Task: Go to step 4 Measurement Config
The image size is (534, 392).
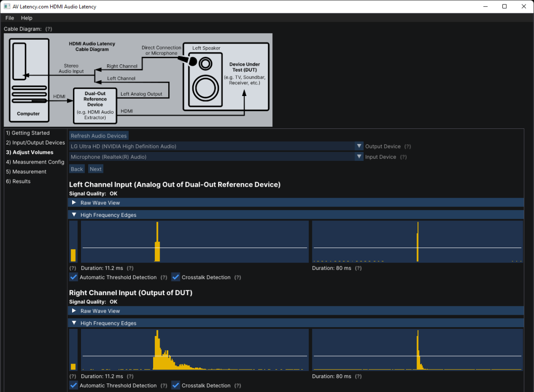Action: point(35,162)
